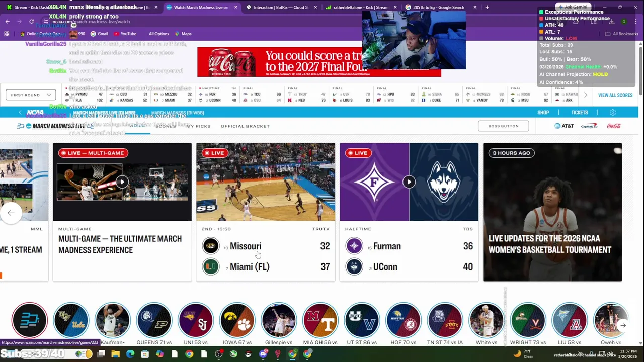
Task: Reload the page
Action: [31, 21]
